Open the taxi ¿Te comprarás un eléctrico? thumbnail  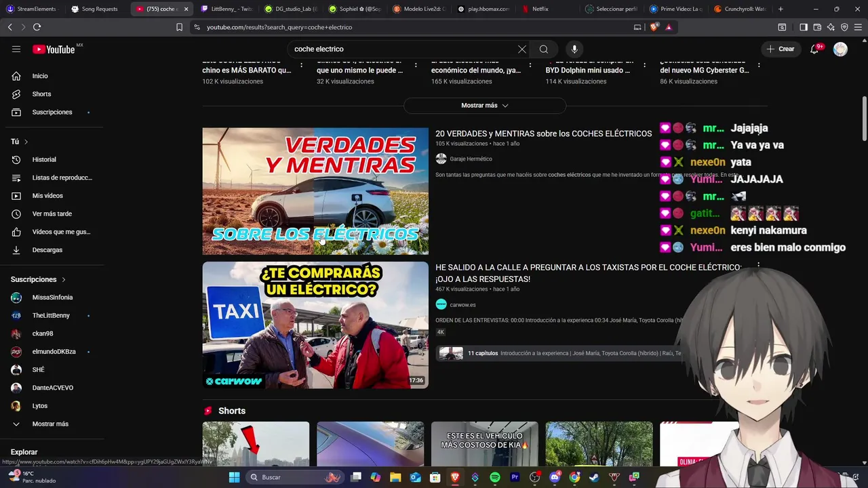315,325
